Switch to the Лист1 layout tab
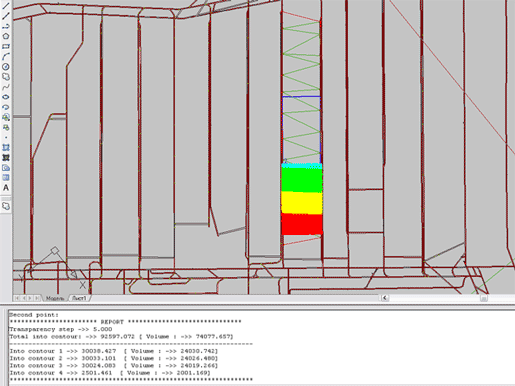 [79, 298]
